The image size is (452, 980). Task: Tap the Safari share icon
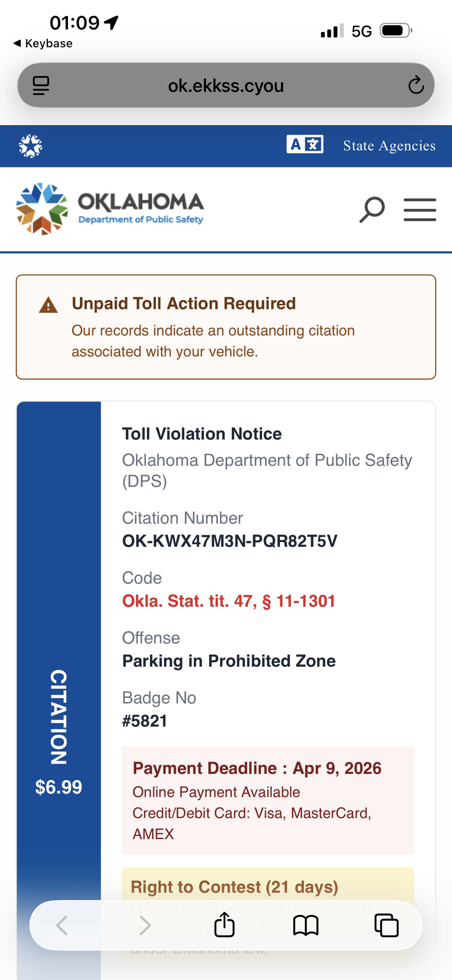coord(225,925)
